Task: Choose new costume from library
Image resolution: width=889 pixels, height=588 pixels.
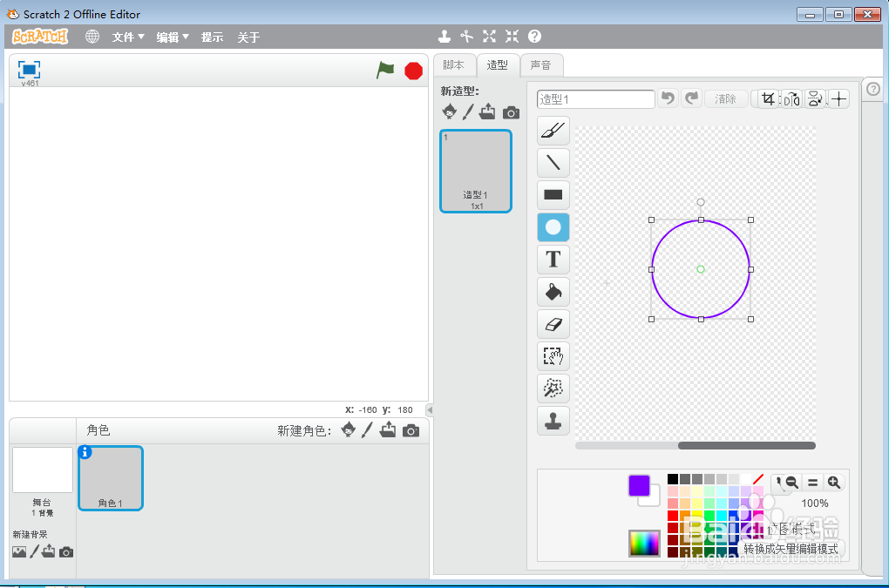Action: pos(449,112)
